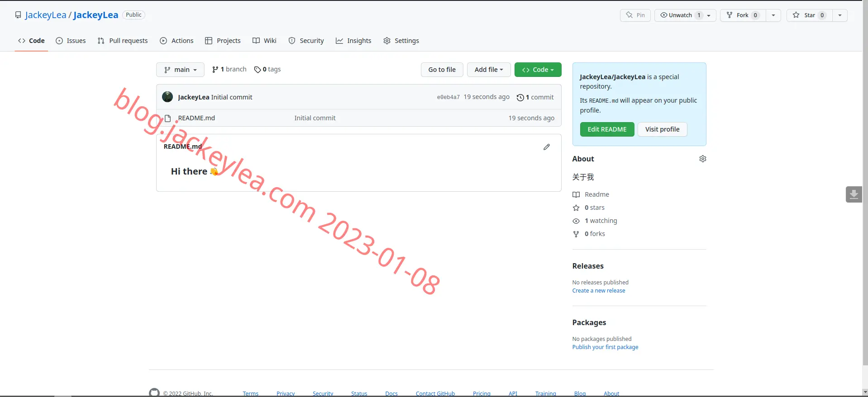
Task: Click the Unwatch button
Action: point(679,15)
